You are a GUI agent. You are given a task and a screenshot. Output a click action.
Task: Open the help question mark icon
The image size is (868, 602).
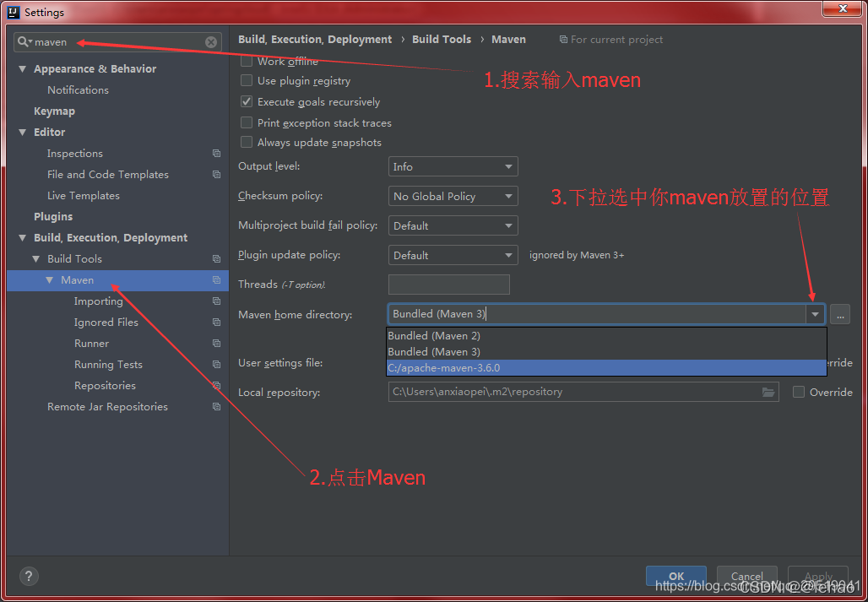click(x=29, y=576)
